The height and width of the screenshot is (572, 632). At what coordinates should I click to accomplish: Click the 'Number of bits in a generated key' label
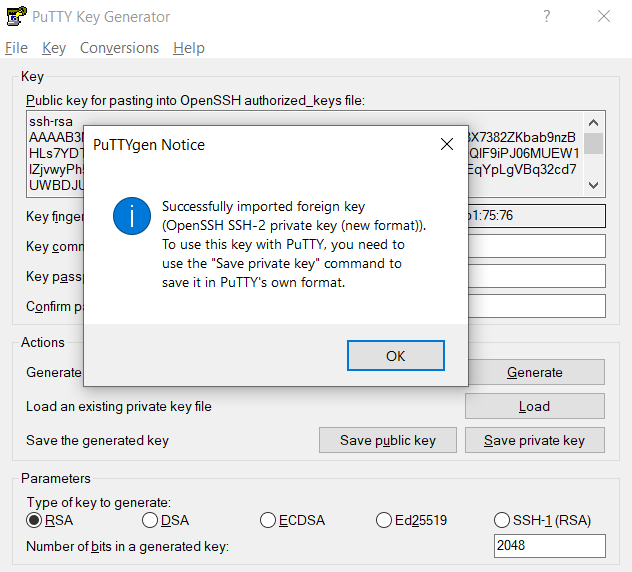[x=127, y=547]
